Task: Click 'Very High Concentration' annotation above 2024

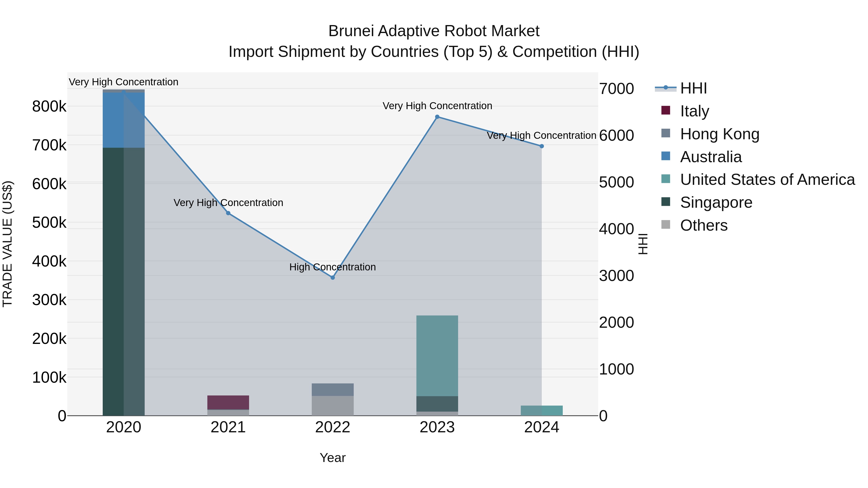Action: (x=542, y=135)
